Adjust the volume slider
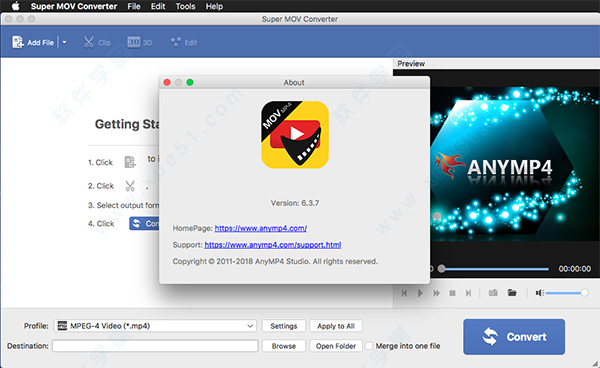 point(567,293)
